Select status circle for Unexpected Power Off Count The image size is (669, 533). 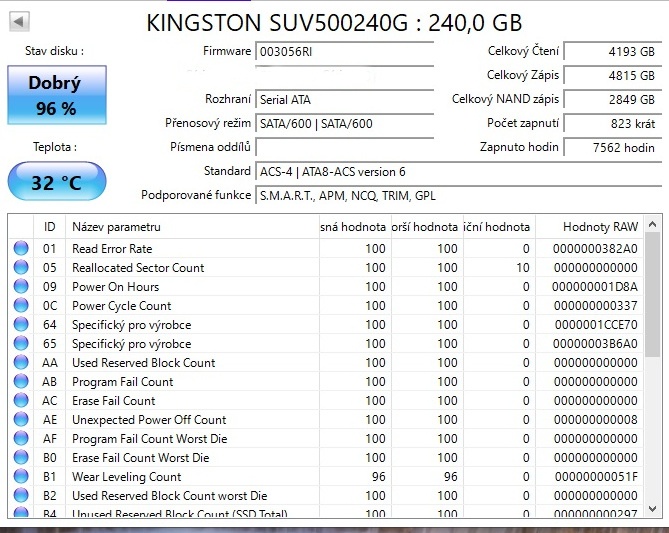[x=21, y=419]
